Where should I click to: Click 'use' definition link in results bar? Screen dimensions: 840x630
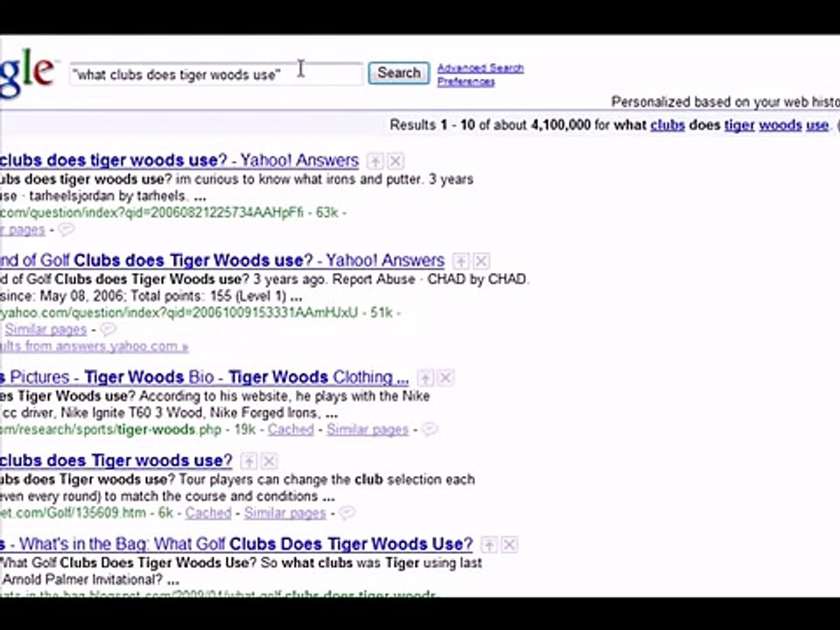coord(817,125)
